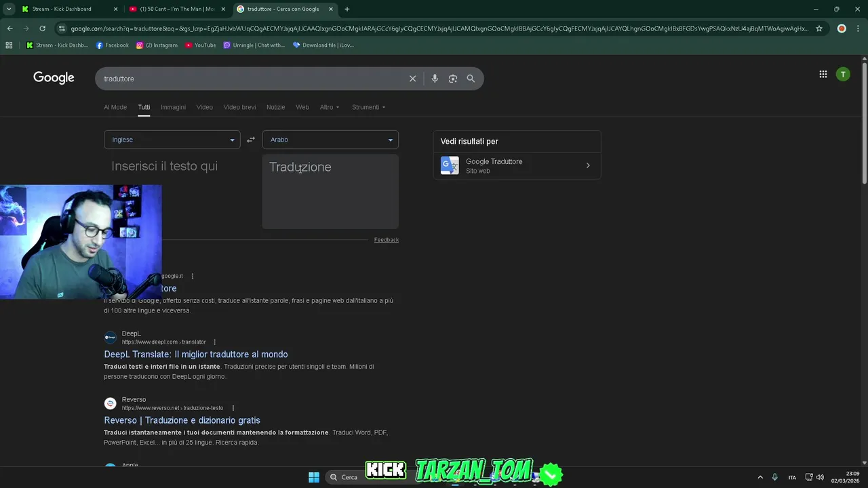Swap the translation languages
This screenshot has width=868, height=488.
coord(251,140)
